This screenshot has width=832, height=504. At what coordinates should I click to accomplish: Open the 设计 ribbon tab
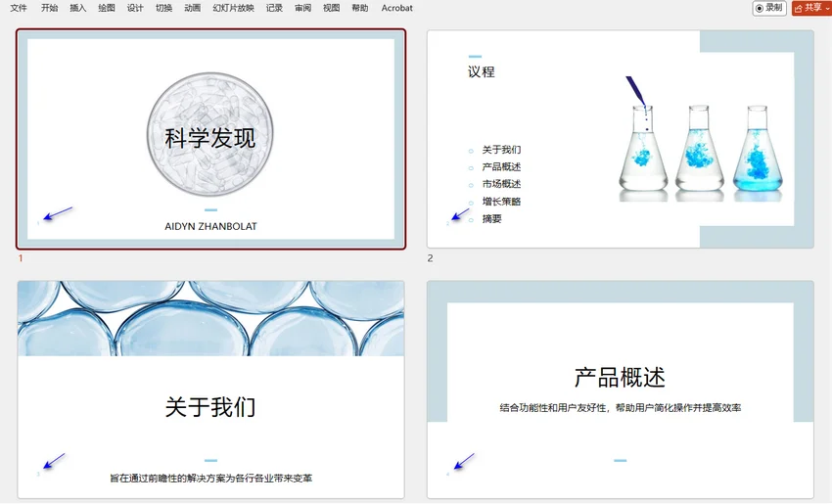pyautogui.click(x=135, y=8)
